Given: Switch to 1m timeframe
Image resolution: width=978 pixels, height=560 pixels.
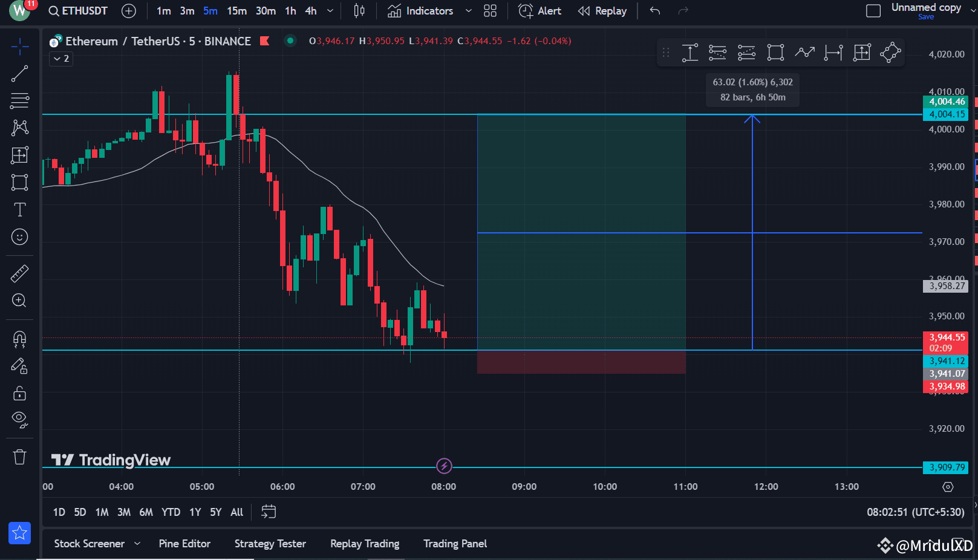Looking at the screenshot, I should (x=163, y=11).
